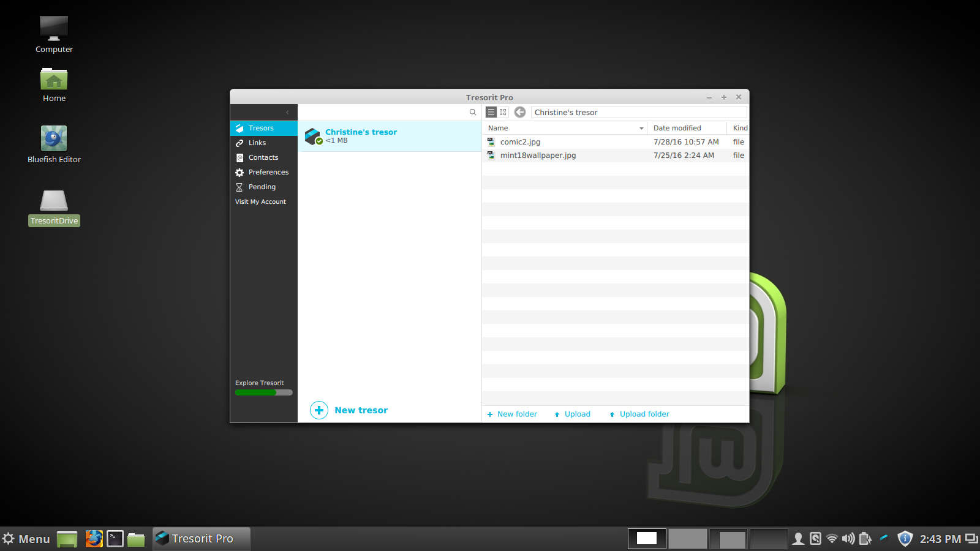This screenshot has height=551, width=980.
Task: Switch to the first workspace
Action: [x=647, y=539]
